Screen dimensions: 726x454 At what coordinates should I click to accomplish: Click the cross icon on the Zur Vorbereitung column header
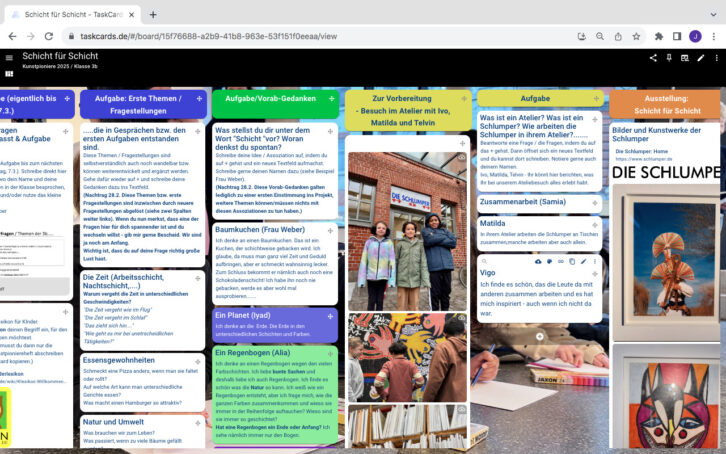pyautogui.click(x=462, y=99)
